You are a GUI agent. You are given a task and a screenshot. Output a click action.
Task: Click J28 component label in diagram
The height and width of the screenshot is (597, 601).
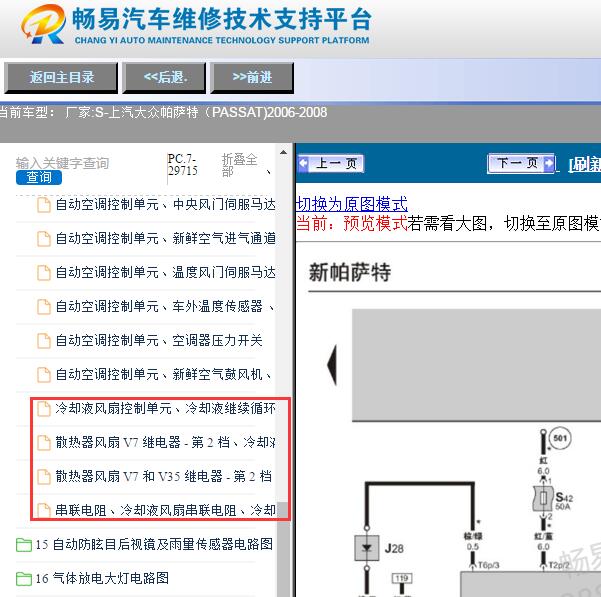394,549
